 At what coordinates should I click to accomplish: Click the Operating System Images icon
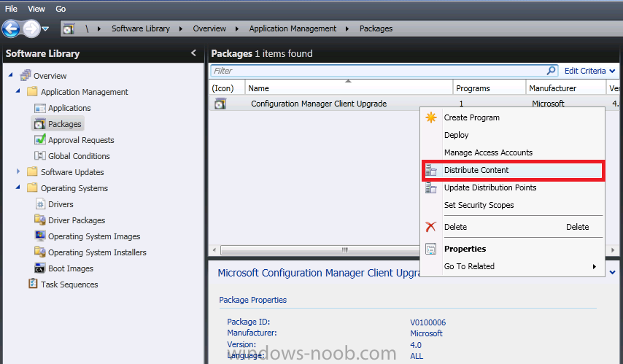[x=39, y=236]
